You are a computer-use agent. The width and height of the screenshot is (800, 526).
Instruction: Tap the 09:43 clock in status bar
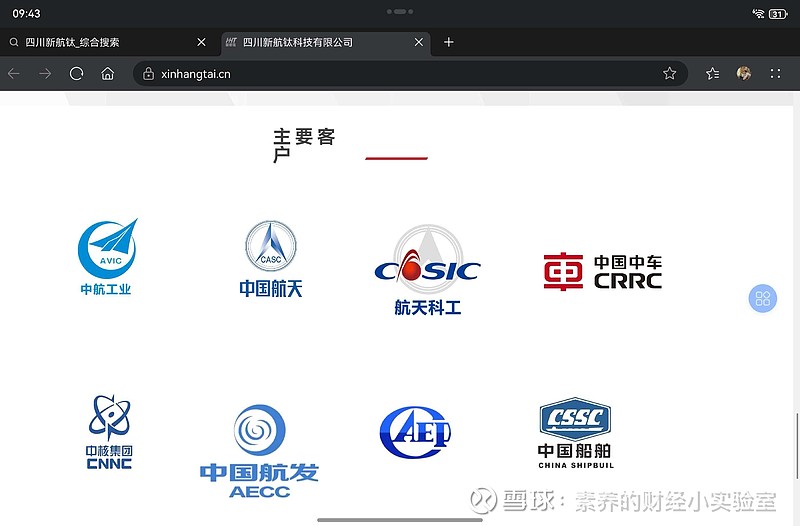(27, 14)
